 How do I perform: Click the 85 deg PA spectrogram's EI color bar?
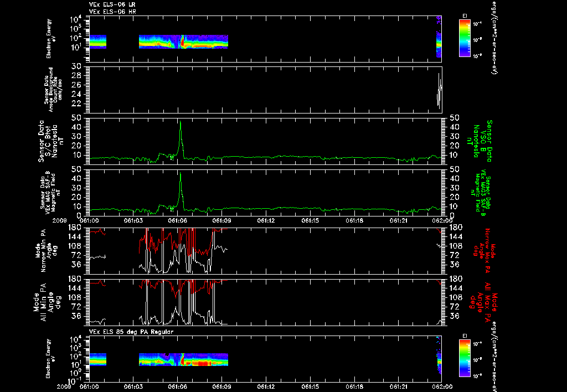[x=465, y=358]
